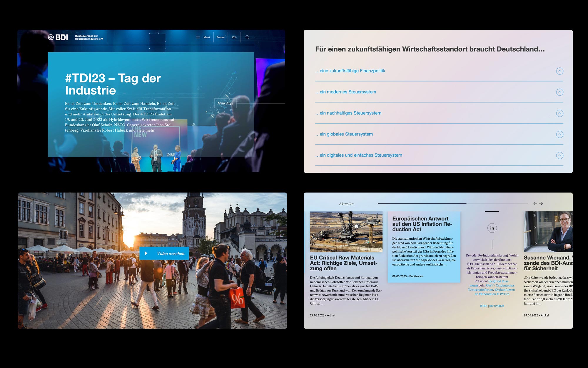Go to previous Aktuelles slide arrow
Image resolution: width=588 pixels, height=368 pixels.
[x=535, y=203]
